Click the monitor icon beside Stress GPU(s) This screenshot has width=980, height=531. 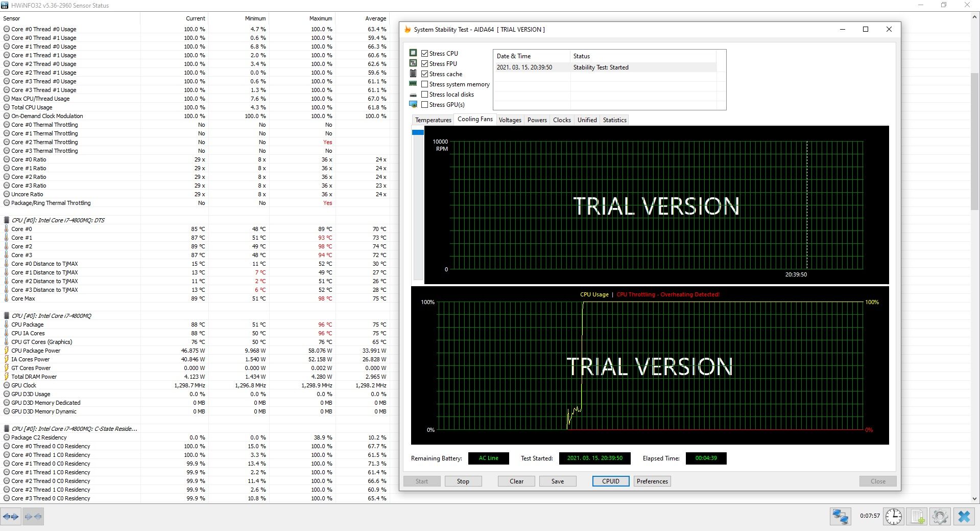point(413,104)
